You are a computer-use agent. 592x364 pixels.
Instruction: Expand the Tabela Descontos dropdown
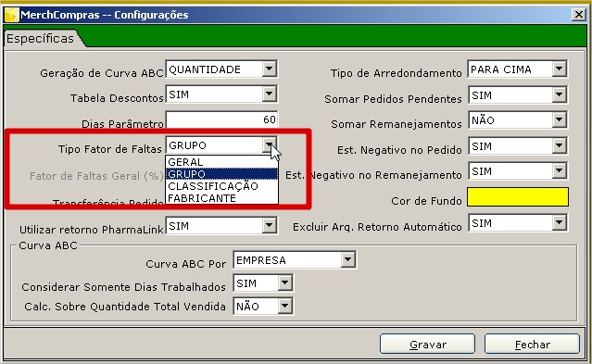270,94
